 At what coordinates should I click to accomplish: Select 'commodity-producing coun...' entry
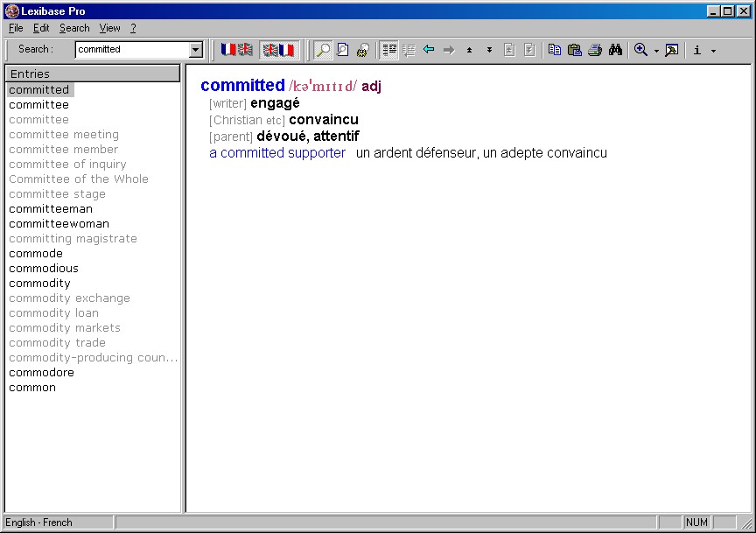pos(94,358)
